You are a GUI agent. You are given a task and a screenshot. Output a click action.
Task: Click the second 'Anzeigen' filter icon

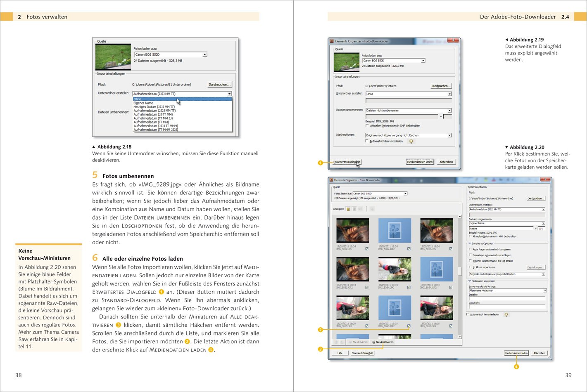coord(354,209)
